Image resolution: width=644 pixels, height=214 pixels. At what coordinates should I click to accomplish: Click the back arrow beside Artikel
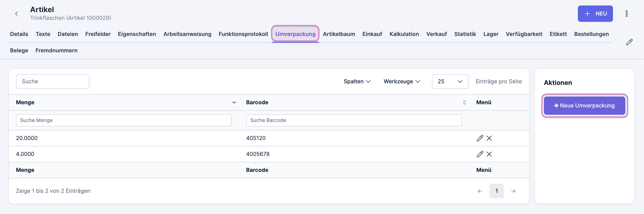coord(16,14)
